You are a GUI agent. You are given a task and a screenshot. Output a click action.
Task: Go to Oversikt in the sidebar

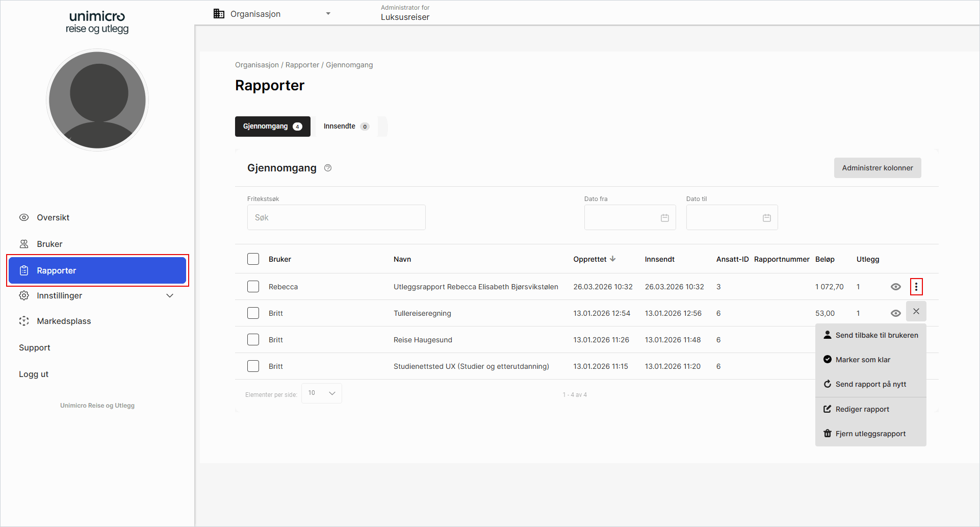(53, 217)
